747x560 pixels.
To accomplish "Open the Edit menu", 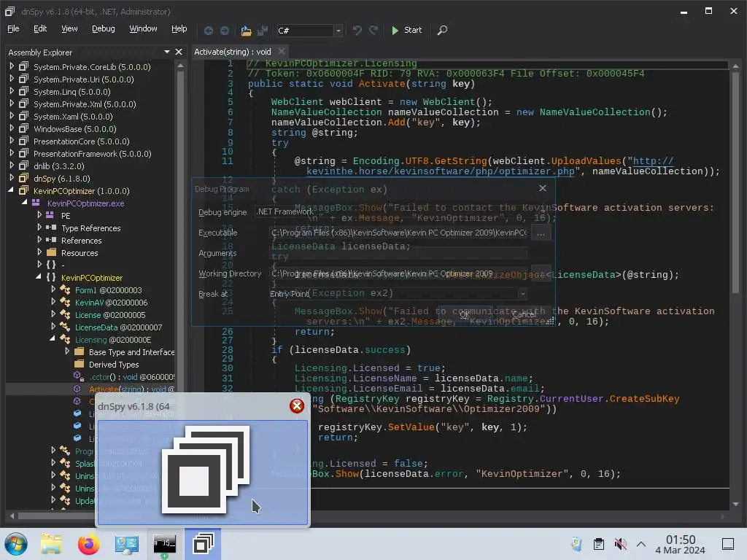I will pyautogui.click(x=40, y=28).
